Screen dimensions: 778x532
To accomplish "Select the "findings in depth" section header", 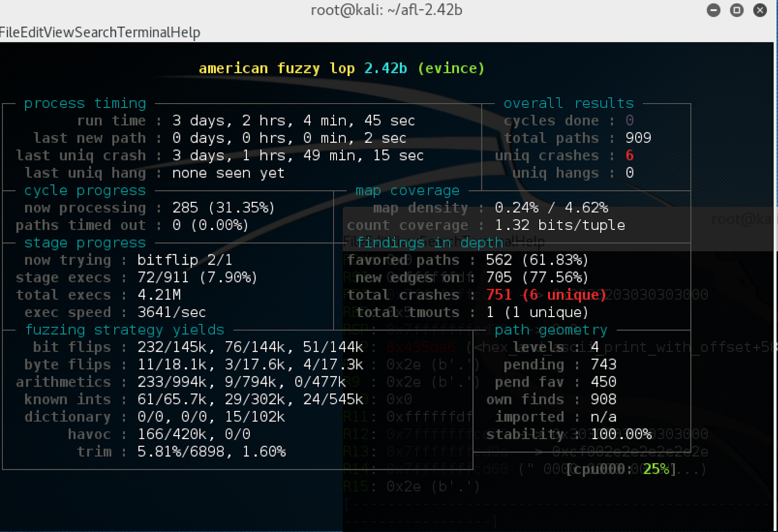I will click(430, 243).
